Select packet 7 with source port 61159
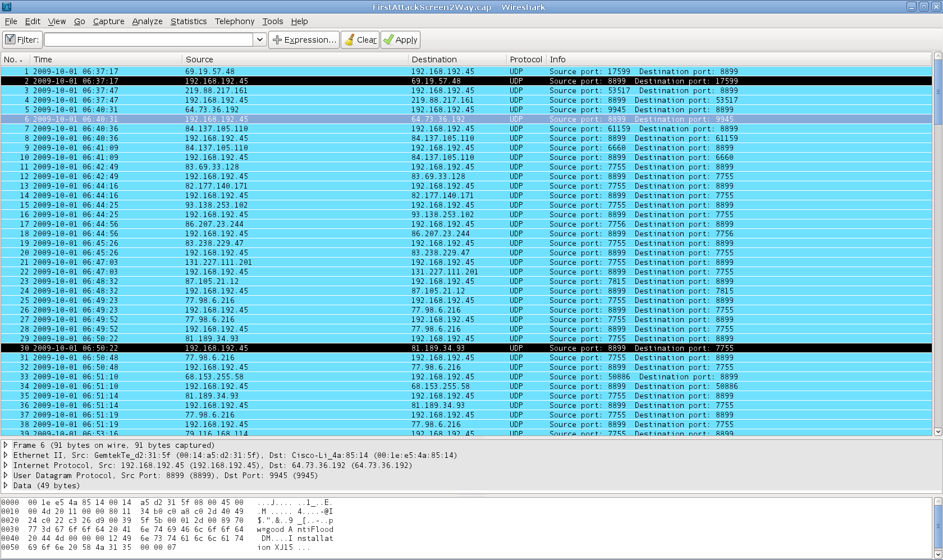 pos(466,128)
